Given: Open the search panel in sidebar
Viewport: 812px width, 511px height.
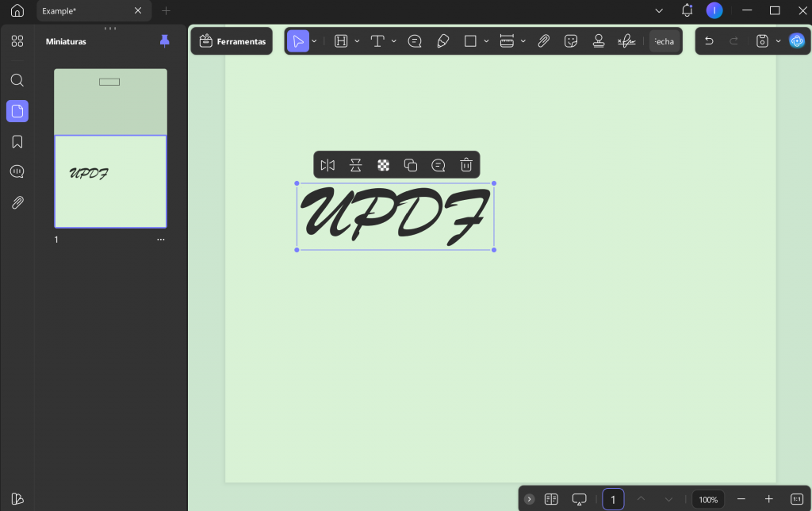Looking at the screenshot, I should tap(17, 80).
